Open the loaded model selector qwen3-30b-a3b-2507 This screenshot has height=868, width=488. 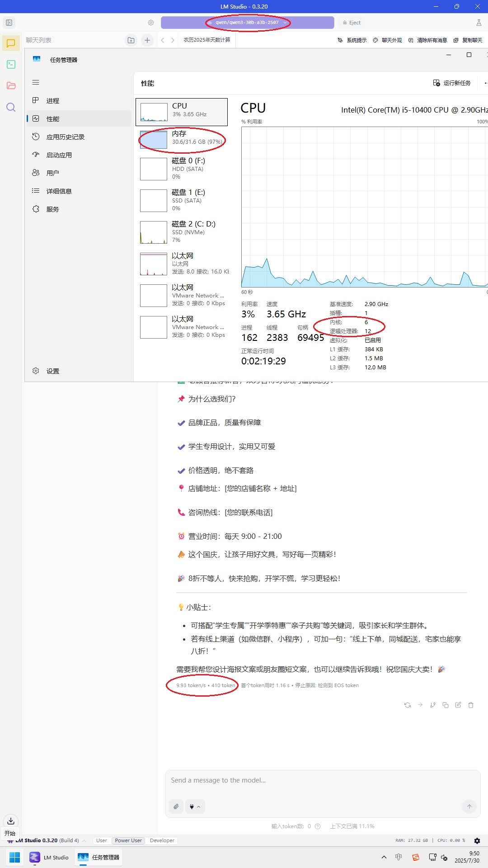click(248, 23)
